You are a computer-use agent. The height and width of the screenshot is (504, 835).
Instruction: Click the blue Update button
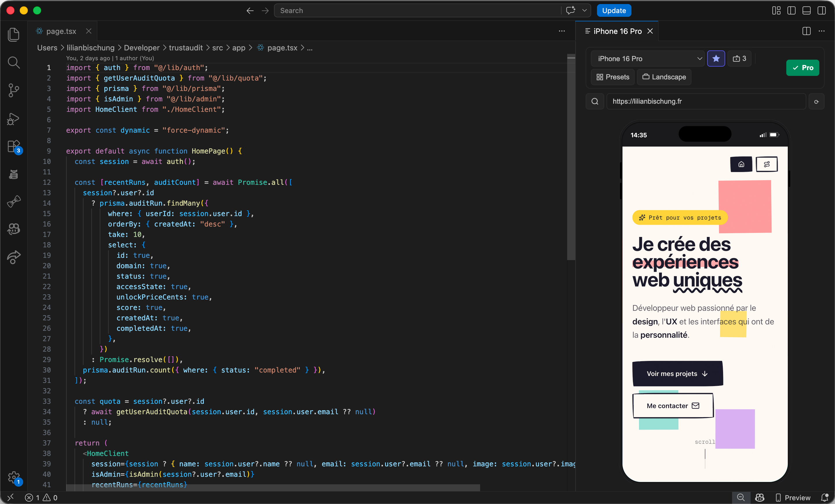pos(614,10)
